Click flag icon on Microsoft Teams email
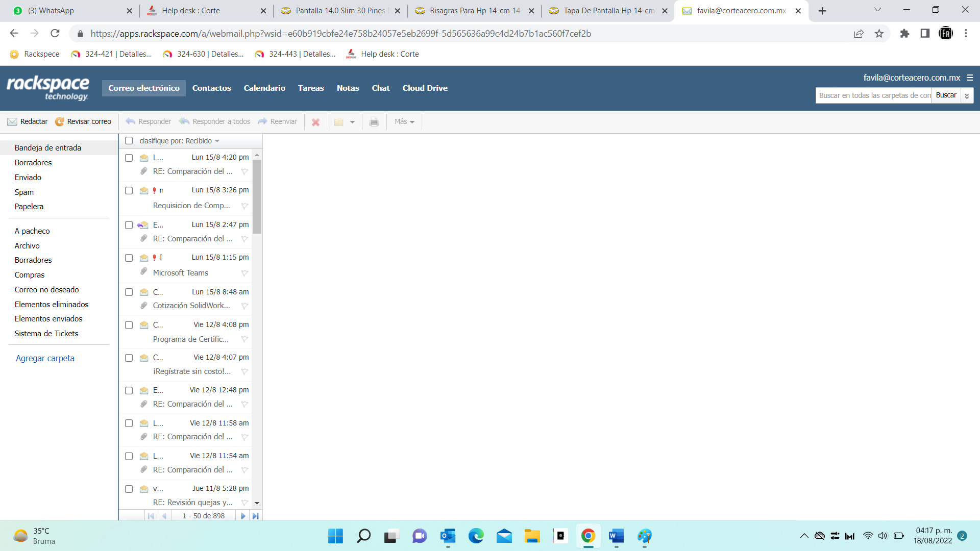The image size is (980, 551). tap(244, 273)
